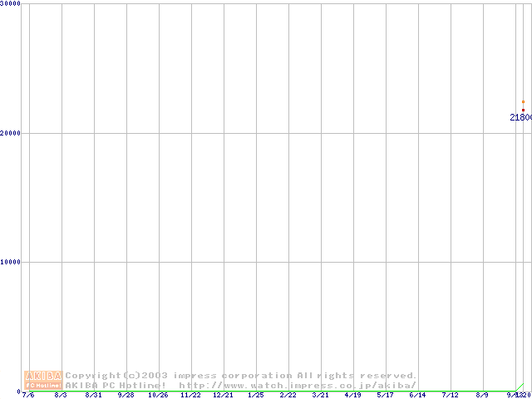
Task: Select the 10000 y-axis label
Action: (11, 262)
